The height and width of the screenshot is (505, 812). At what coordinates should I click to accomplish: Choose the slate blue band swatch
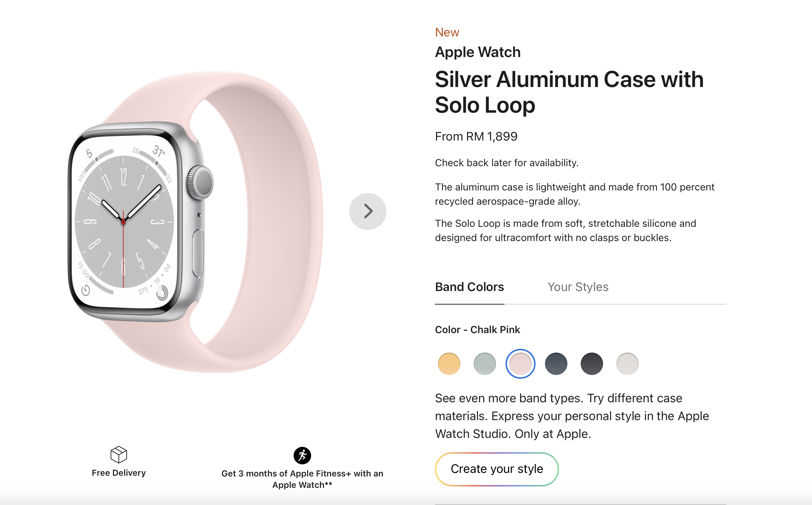click(556, 364)
